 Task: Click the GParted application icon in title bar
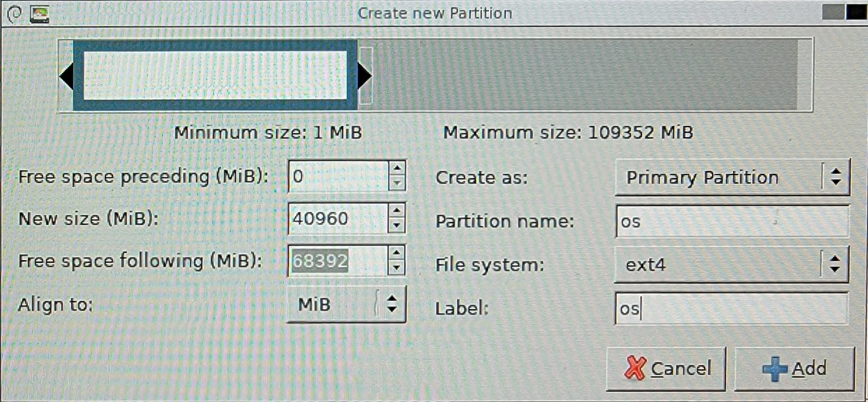39,15
